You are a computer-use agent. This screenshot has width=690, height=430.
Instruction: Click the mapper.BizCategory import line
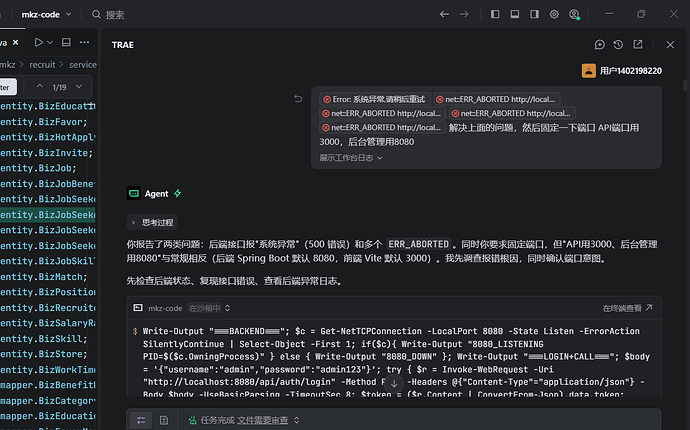pyautogui.click(x=48, y=401)
